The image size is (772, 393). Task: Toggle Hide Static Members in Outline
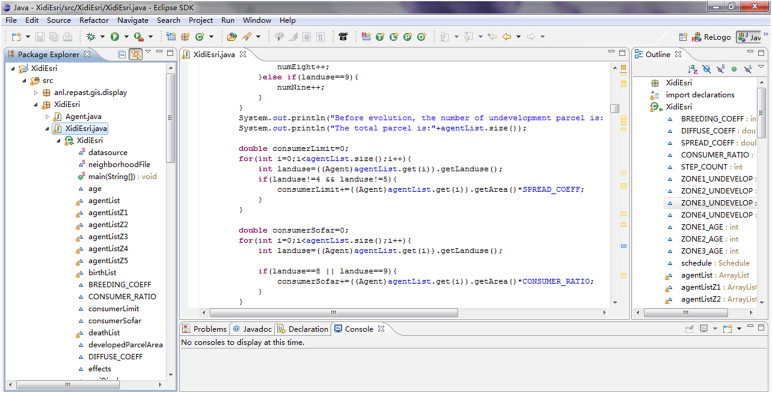click(x=721, y=69)
